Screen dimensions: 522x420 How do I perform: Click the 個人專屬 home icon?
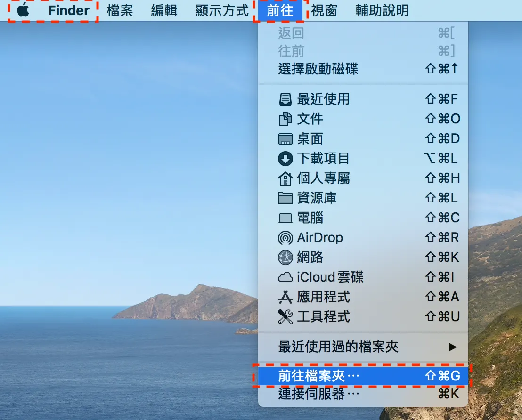pos(285,178)
